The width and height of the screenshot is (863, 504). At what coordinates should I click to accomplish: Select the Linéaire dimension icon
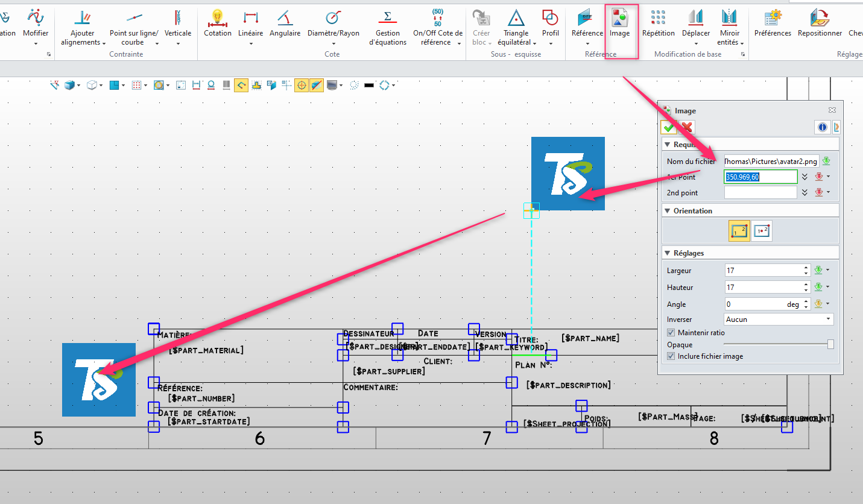point(251,17)
